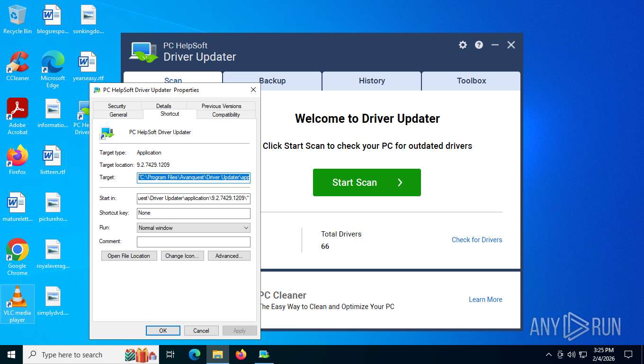This screenshot has width=644, height=364.
Task: Confirm Properties dialog with OK
Action: coord(163,331)
